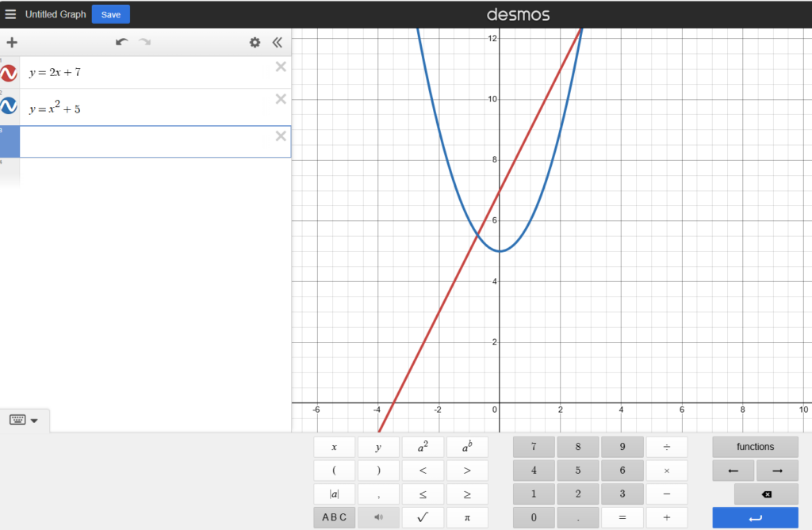Delete the empty third expression
The width and height of the screenshot is (812, 530).
click(x=281, y=136)
